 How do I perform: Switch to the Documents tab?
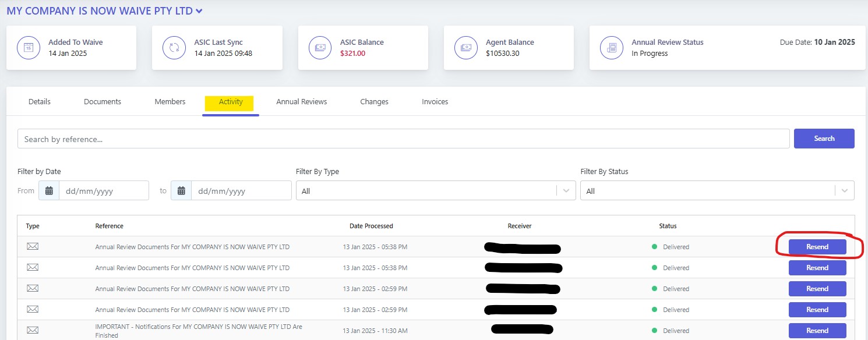103,102
